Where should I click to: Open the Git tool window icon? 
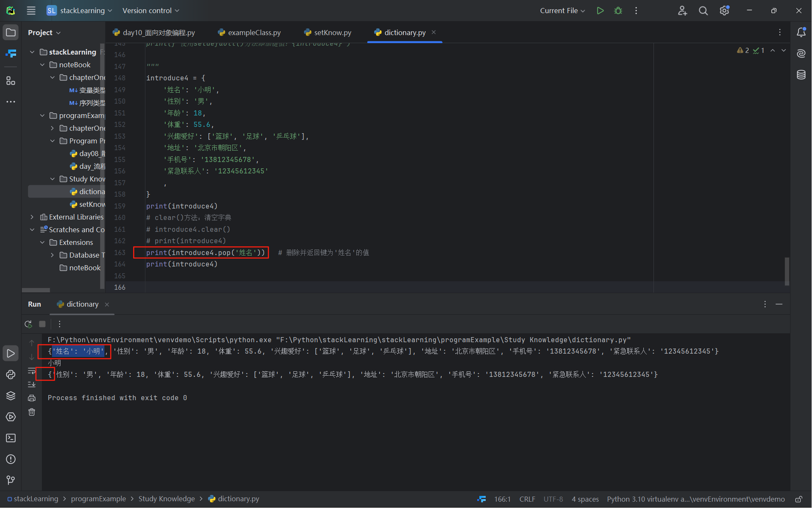11,480
